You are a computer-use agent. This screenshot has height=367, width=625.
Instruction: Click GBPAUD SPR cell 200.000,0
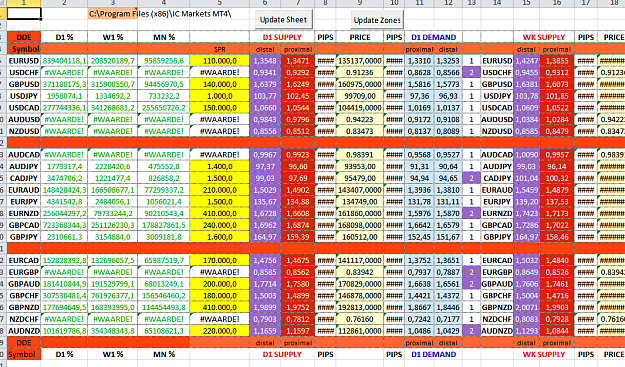pos(220,284)
